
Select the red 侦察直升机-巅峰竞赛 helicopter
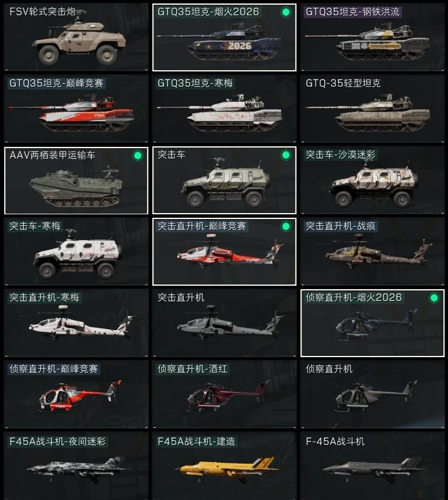tap(76, 395)
